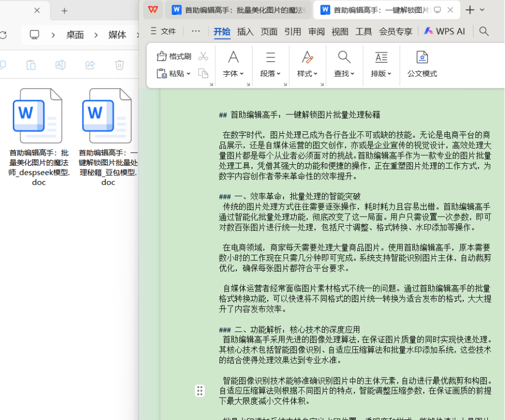This screenshot has height=420, width=505.
Task: Switch to the 审阅 ribbon tab
Action: click(316, 32)
